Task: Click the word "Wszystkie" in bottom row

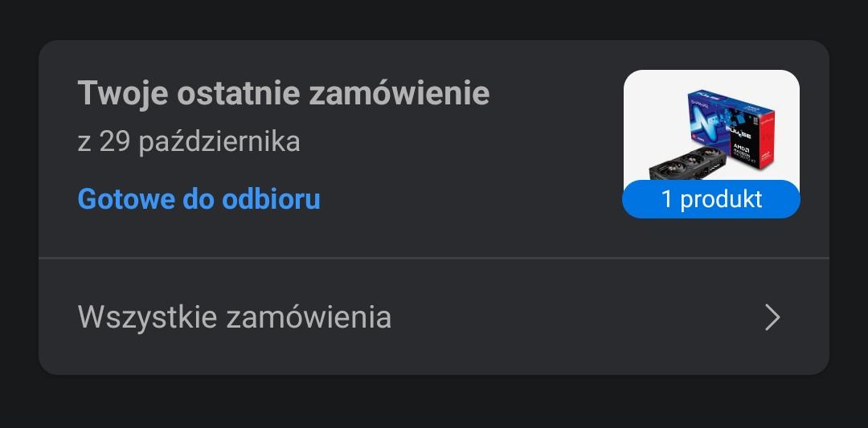Action: (x=147, y=317)
